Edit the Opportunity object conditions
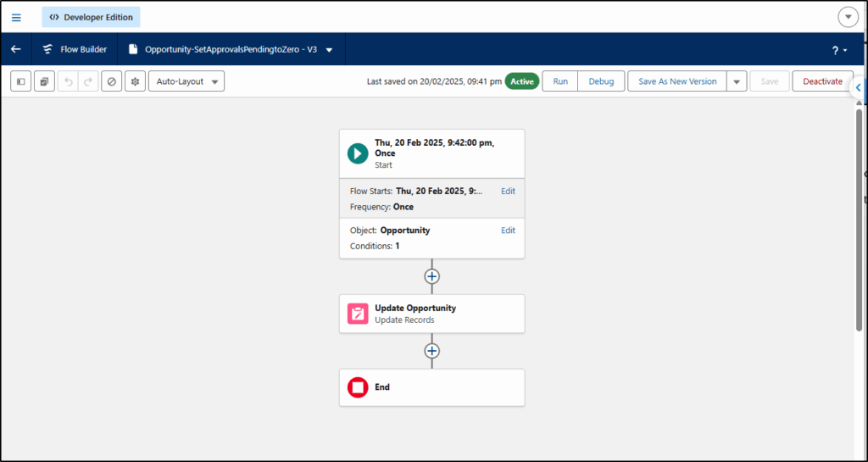The image size is (868, 462). pyautogui.click(x=508, y=231)
